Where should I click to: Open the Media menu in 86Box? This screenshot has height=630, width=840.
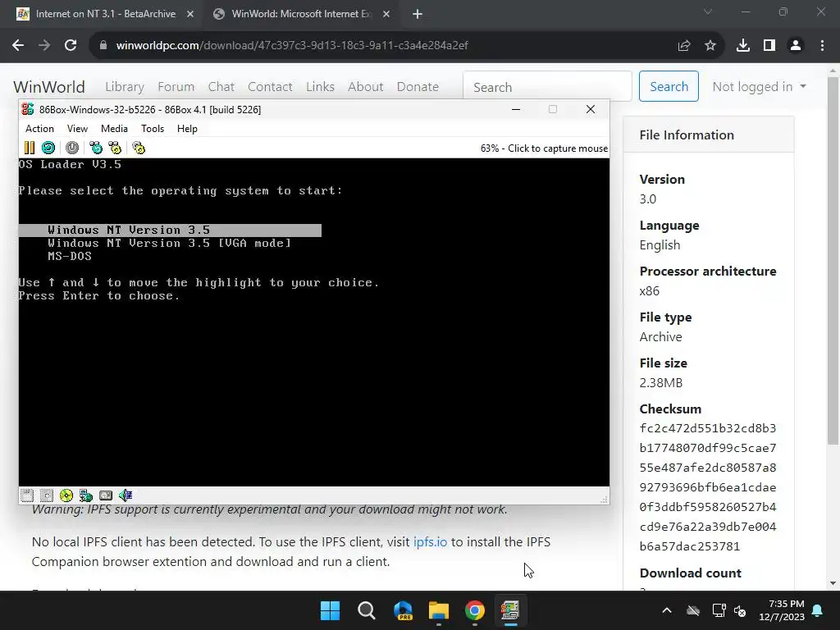click(114, 129)
